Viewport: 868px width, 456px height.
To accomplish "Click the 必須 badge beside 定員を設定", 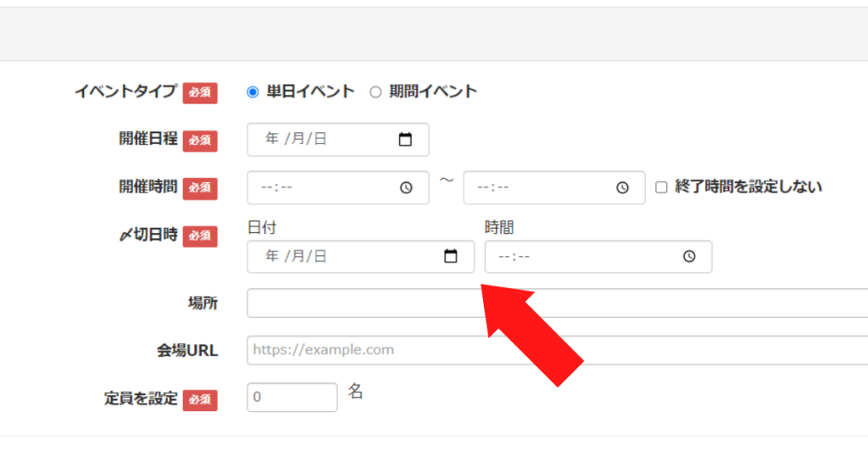I will point(200,399).
